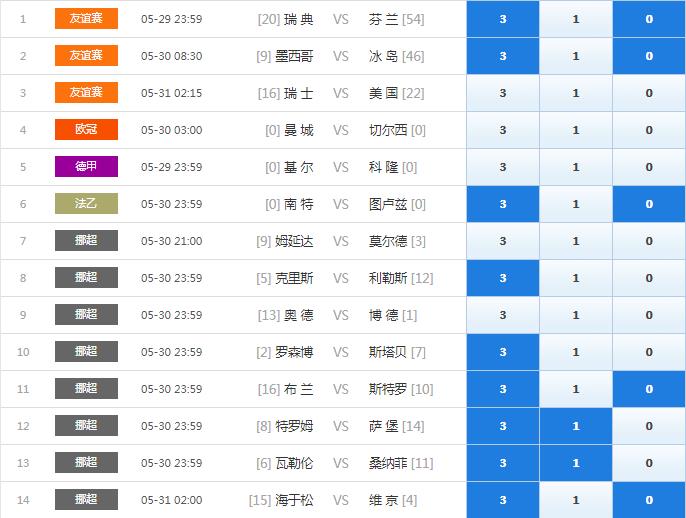The height and width of the screenshot is (518, 686).
Task: Deselect the 0 option for 南特 vs 图卢兹
Action: pos(649,204)
